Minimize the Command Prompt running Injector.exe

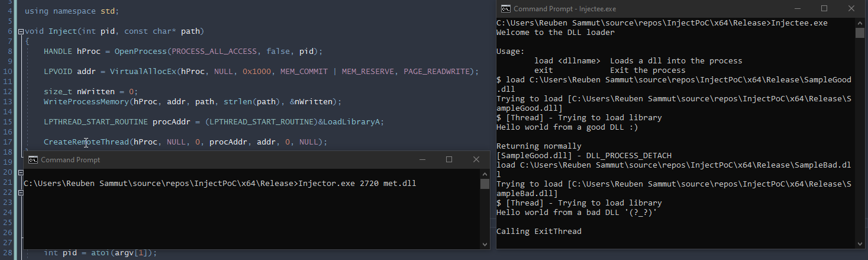(421, 160)
